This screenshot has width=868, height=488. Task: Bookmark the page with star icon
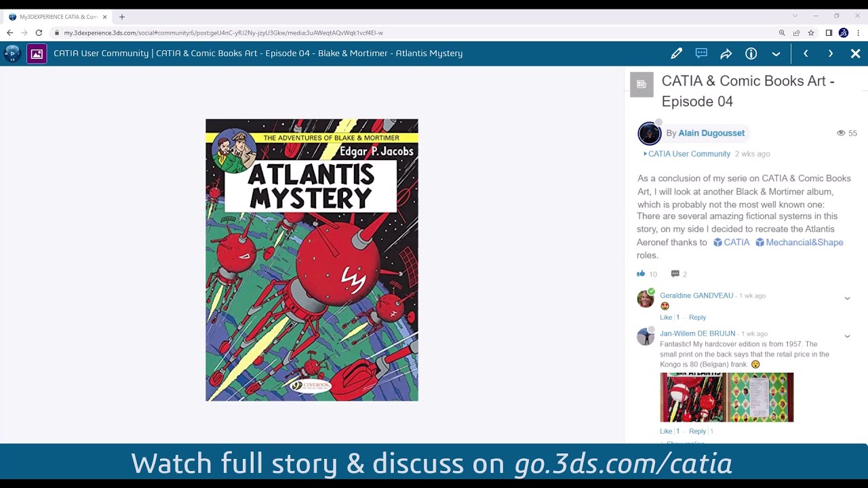(x=810, y=33)
